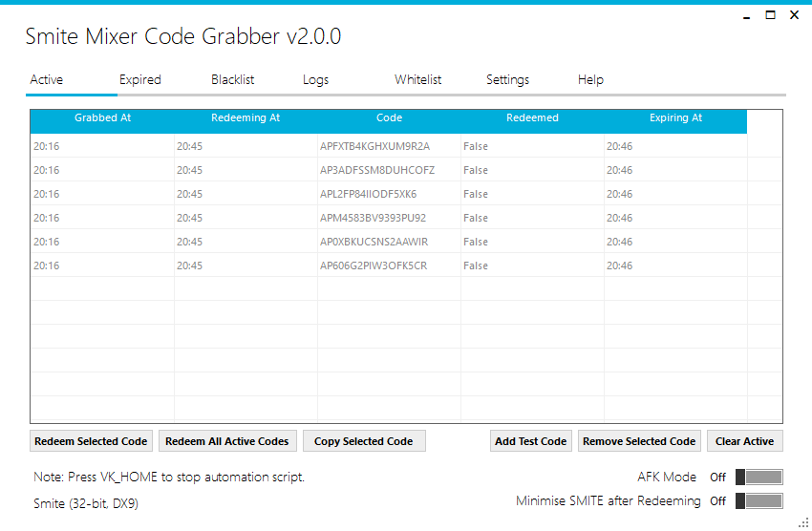Go to the Settings tab

pos(507,79)
